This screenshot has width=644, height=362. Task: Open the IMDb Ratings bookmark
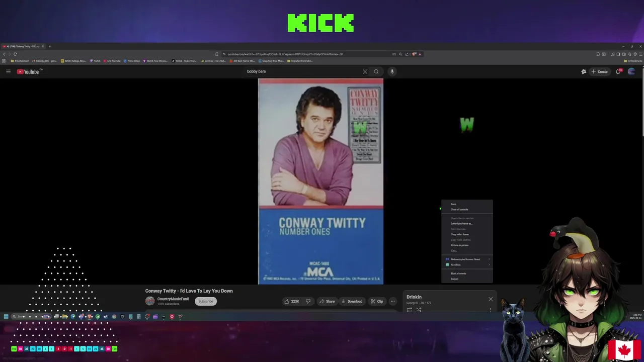pyautogui.click(x=73, y=61)
